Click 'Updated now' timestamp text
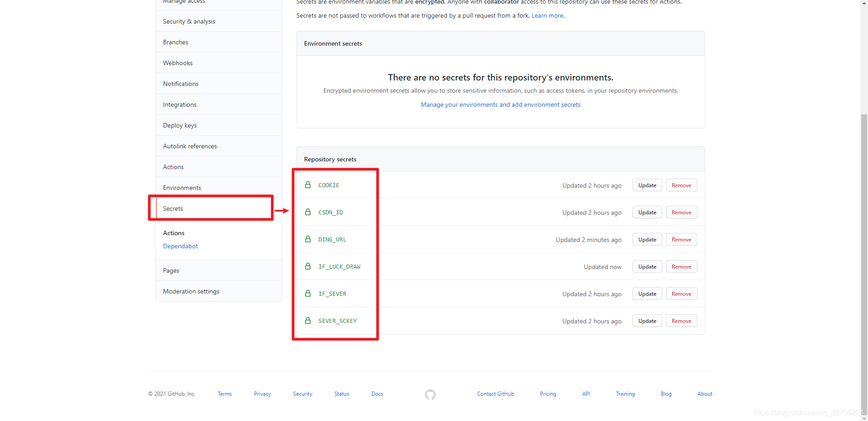The height and width of the screenshot is (421, 868). [603, 267]
